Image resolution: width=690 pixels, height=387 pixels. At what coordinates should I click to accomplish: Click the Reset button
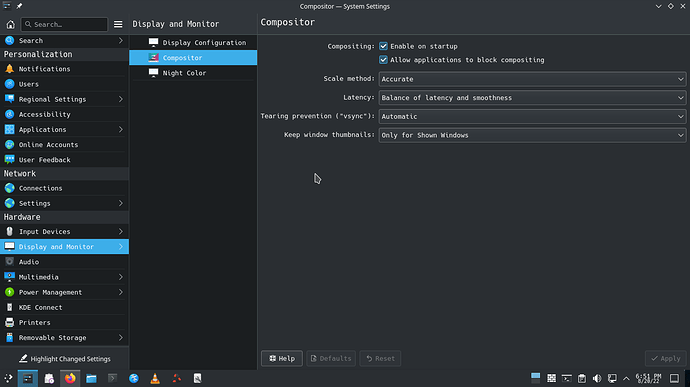[380, 358]
